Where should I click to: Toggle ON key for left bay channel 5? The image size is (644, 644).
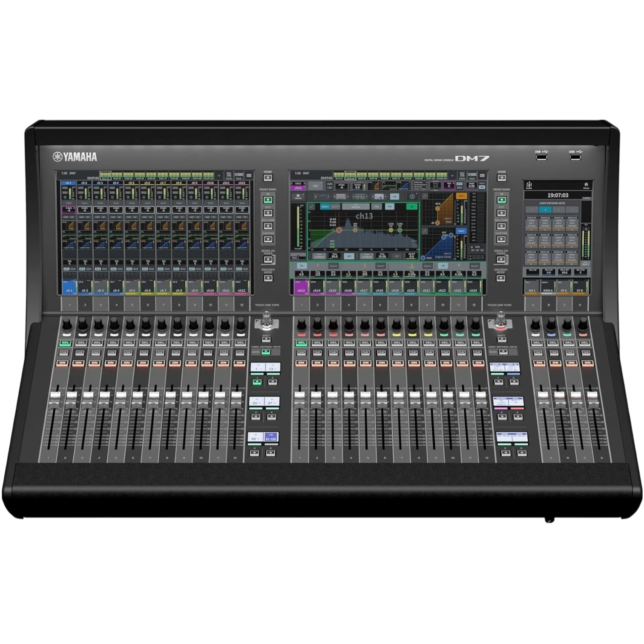point(126,363)
